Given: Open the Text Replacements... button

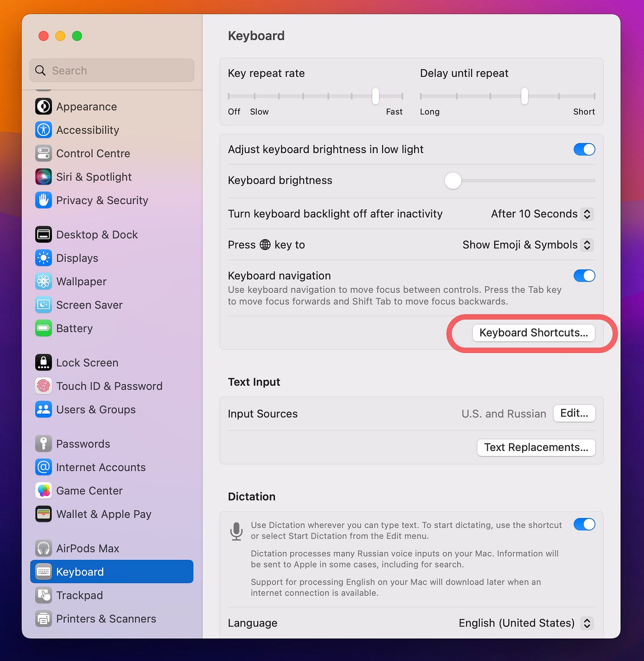Looking at the screenshot, I should (536, 448).
